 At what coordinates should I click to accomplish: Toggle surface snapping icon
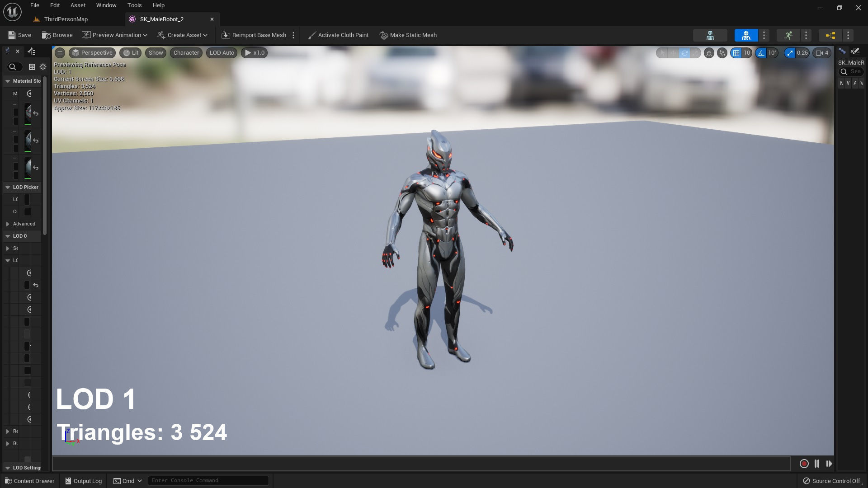[x=722, y=53]
